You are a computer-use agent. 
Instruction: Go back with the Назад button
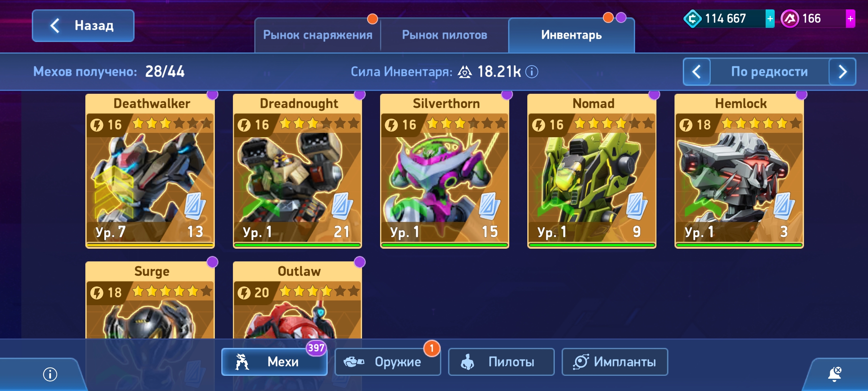83,26
